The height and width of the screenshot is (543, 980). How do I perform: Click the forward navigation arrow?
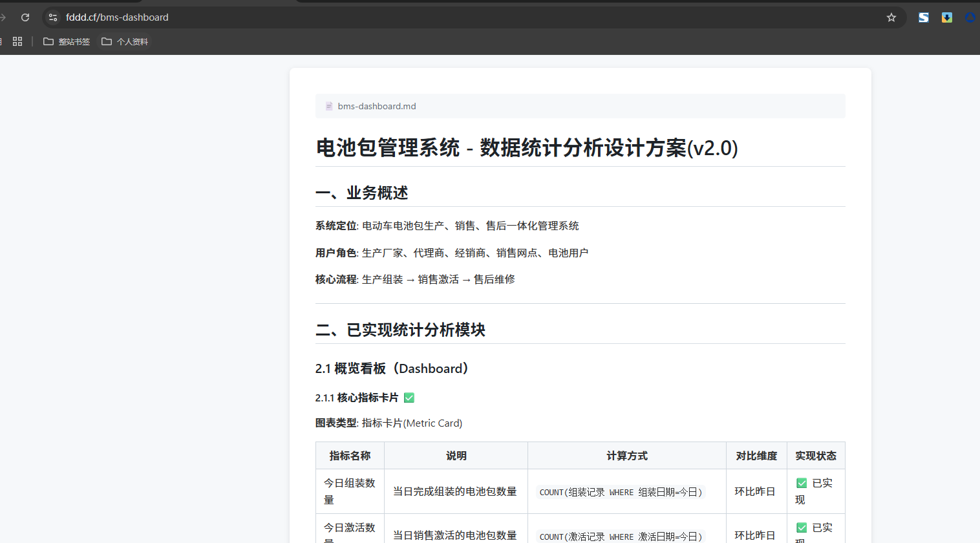coord(3,17)
